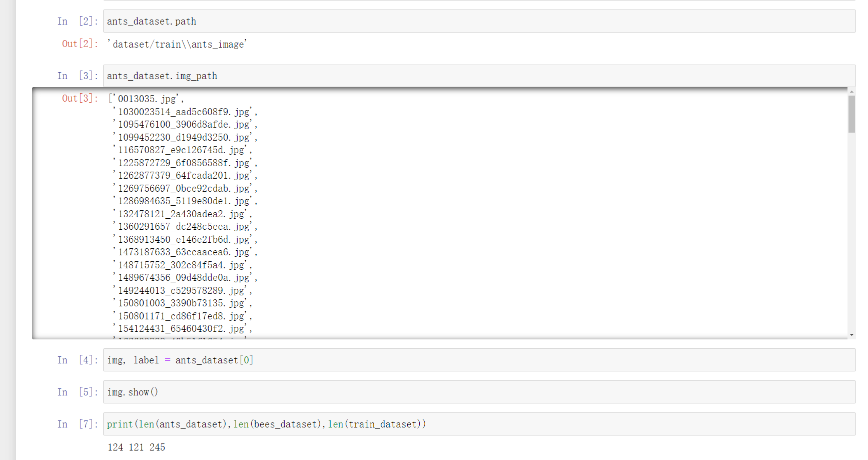Click the In [4] prompt label
This screenshot has height=460, width=868.
point(78,360)
